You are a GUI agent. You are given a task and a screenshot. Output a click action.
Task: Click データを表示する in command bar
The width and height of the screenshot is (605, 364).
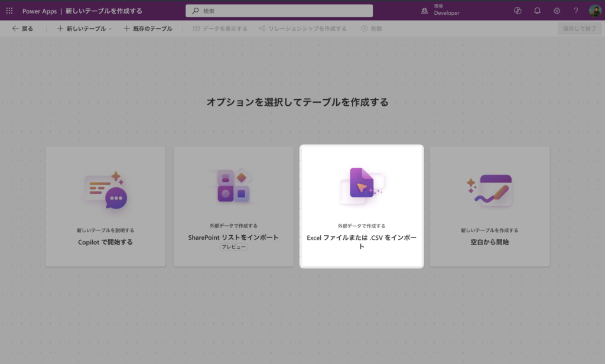point(220,28)
